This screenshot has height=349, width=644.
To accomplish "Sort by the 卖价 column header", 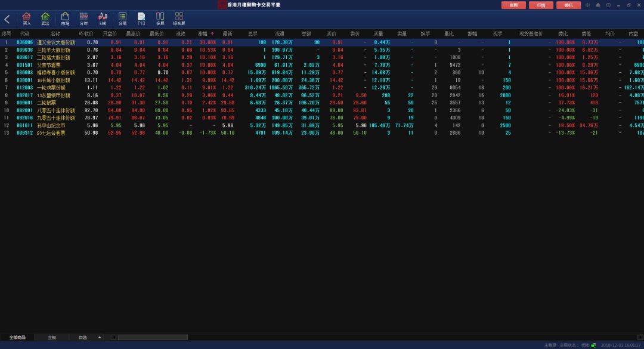I will click(x=355, y=34).
